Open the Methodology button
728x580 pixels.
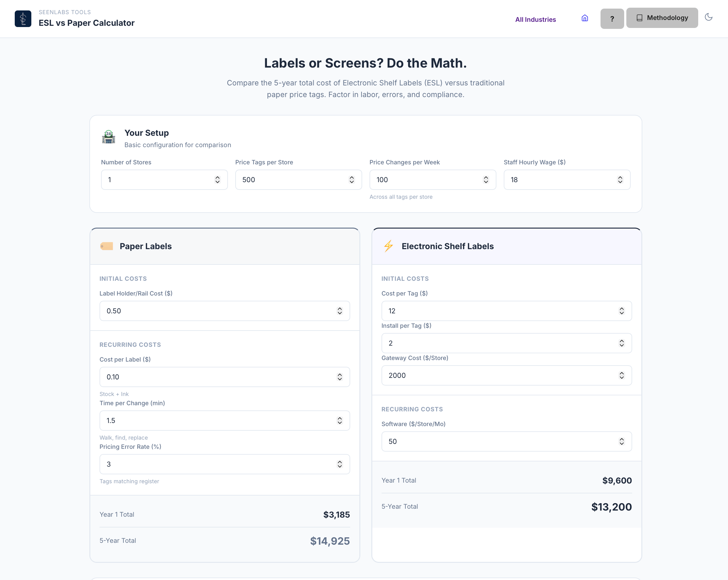point(662,18)
